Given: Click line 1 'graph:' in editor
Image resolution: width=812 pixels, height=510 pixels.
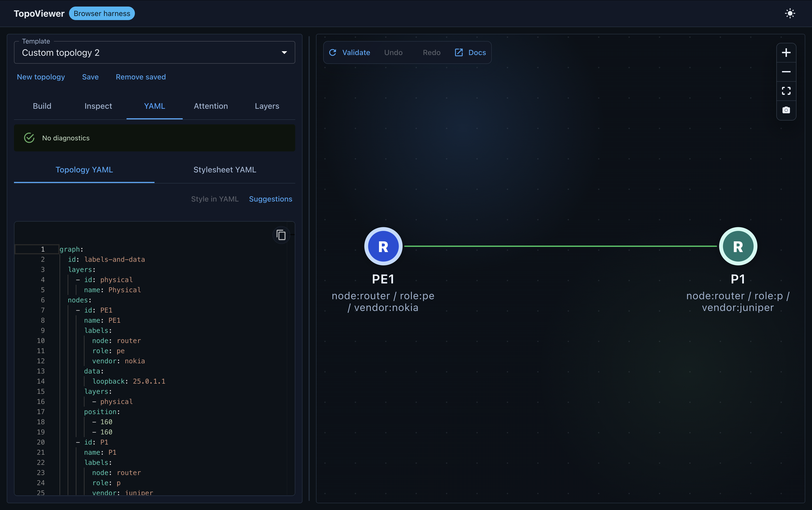Looking at the screenshot, I should 72,249.
